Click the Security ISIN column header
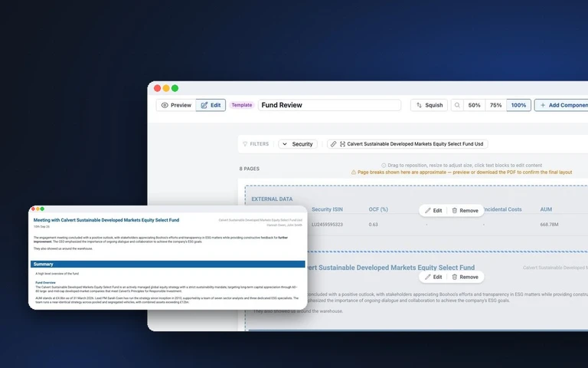Viewport: 588px width, 368px height. [x=327, y=209]
